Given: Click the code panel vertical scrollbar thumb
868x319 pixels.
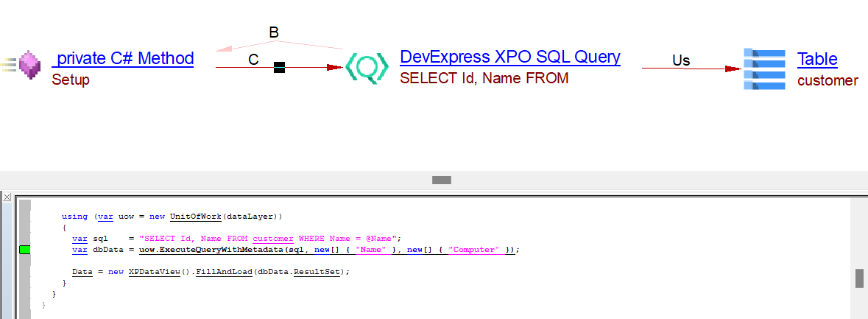Looking at the screenshot, I should point(858,278).
